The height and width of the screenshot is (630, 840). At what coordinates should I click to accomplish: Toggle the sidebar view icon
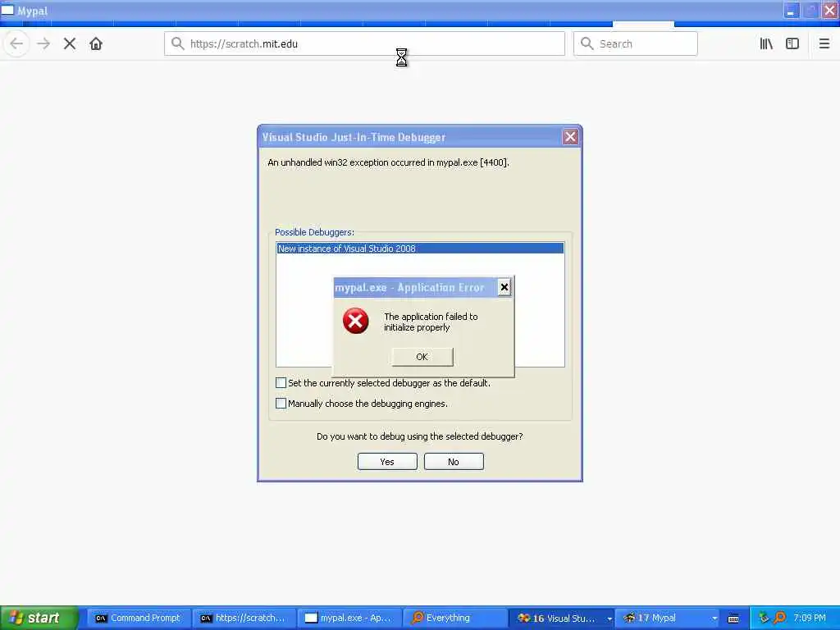(x=792, y=43)
